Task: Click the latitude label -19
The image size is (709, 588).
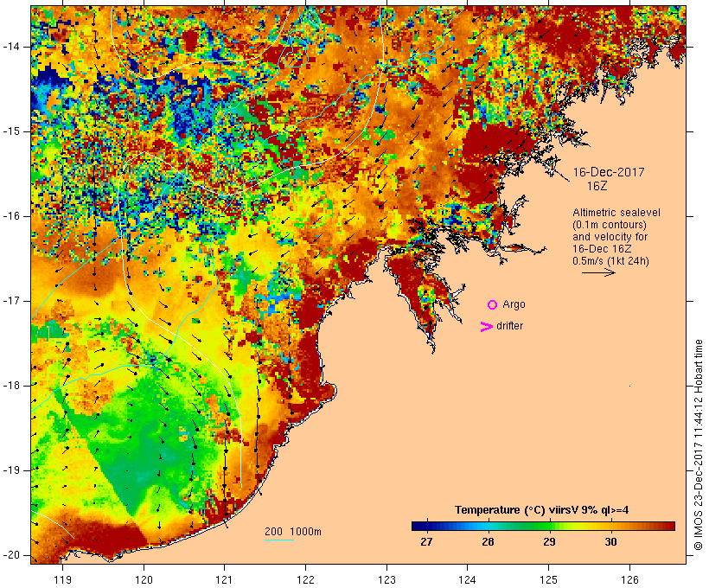Action: (11, 470)
